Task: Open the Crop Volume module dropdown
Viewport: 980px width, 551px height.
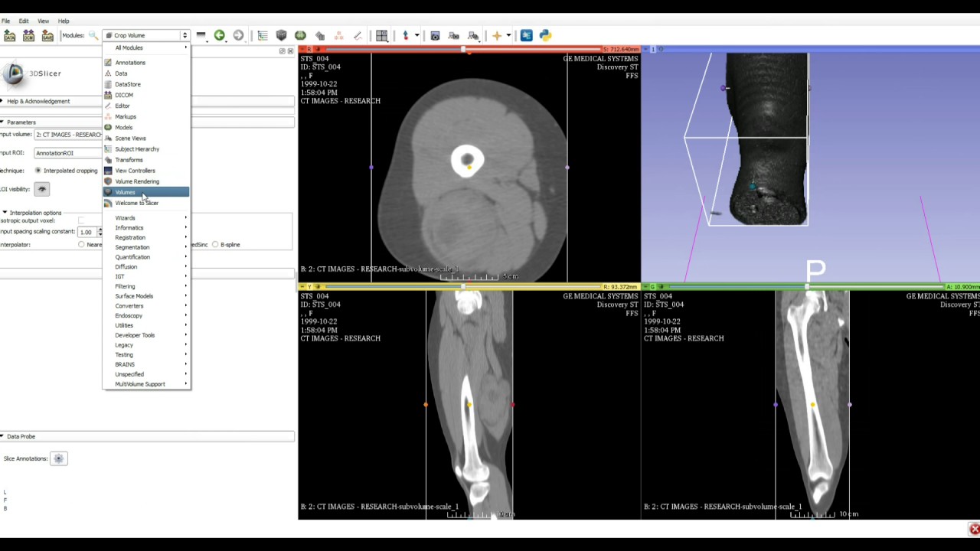Action: (x=145, y=35)
